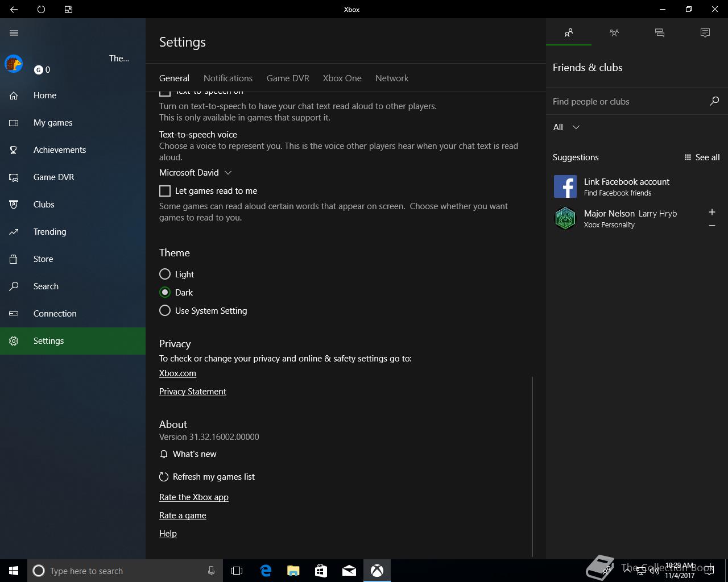Select the Light theme radio button
Screen dimensions: 728x582
point(165,274)
